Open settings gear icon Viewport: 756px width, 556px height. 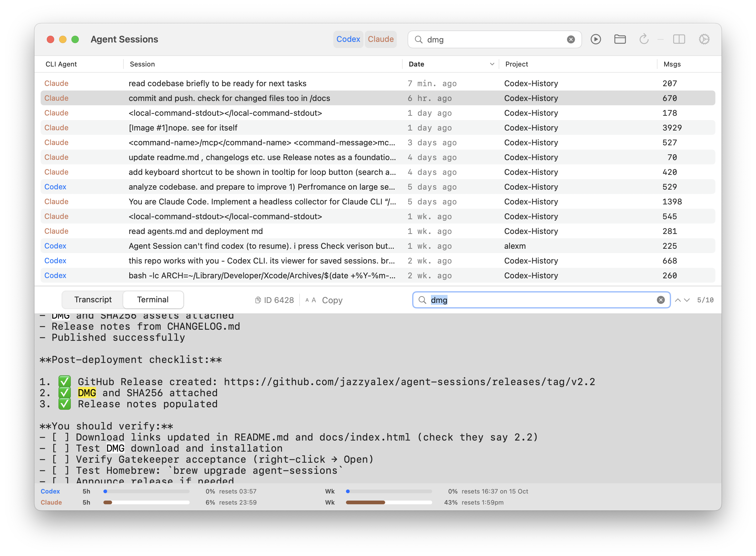[x=704, y=39]
